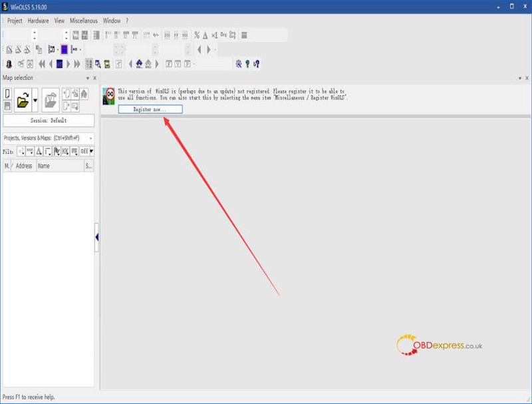
Task: Open the View menu
Action: pyautogui.click(x=59, y=21)
